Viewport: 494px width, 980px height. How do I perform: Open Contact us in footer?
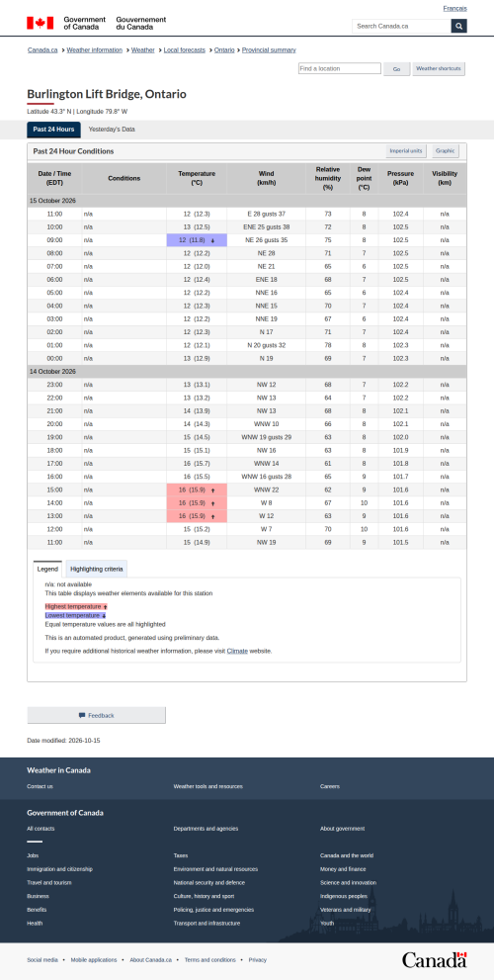pyautogui.click(x=40, y=786)
